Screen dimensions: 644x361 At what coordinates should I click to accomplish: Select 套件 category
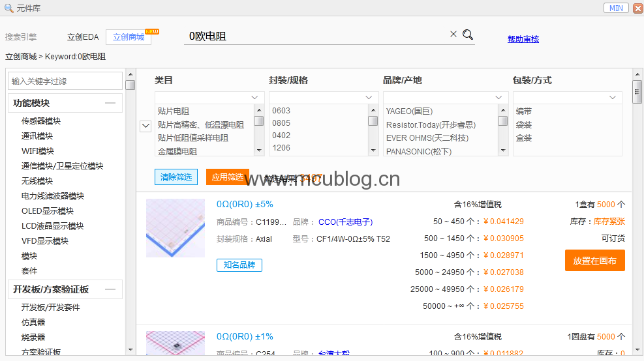[29, 271]
